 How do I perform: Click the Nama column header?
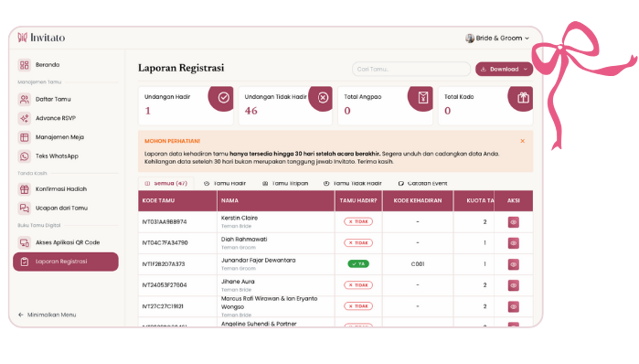coord(276,201)
